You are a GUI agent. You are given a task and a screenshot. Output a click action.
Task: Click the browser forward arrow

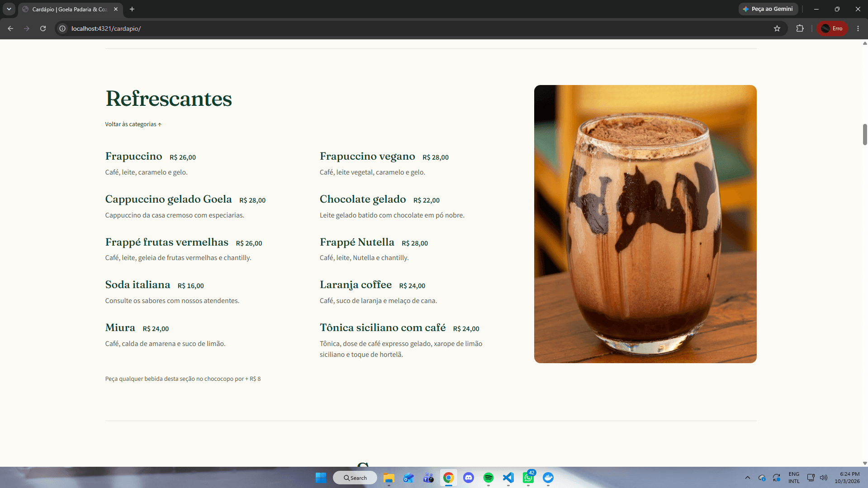tap(27, 28)
